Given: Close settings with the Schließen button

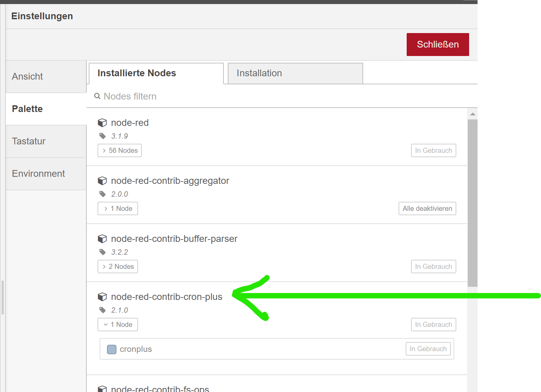Looking at the screenshot, I should point(438,45).
